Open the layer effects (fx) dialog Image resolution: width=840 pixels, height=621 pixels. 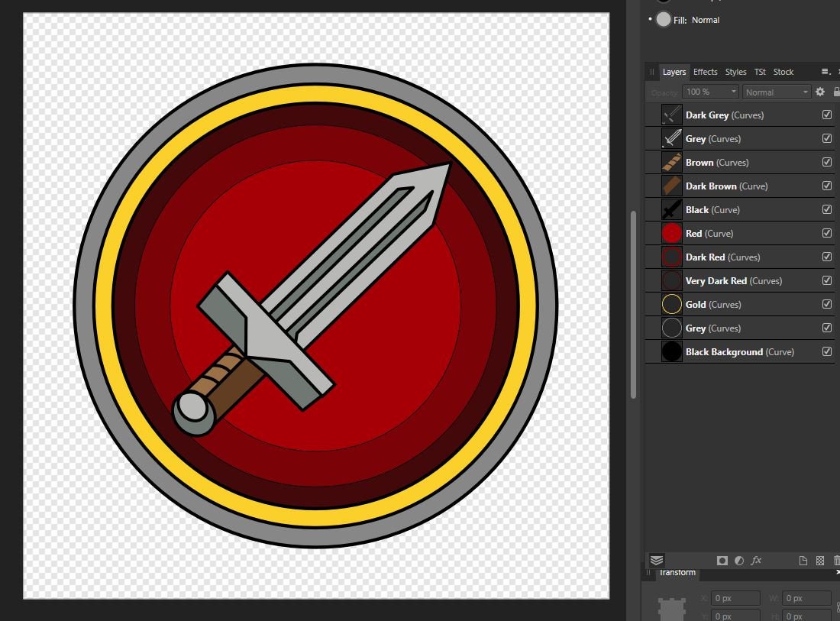756,560
